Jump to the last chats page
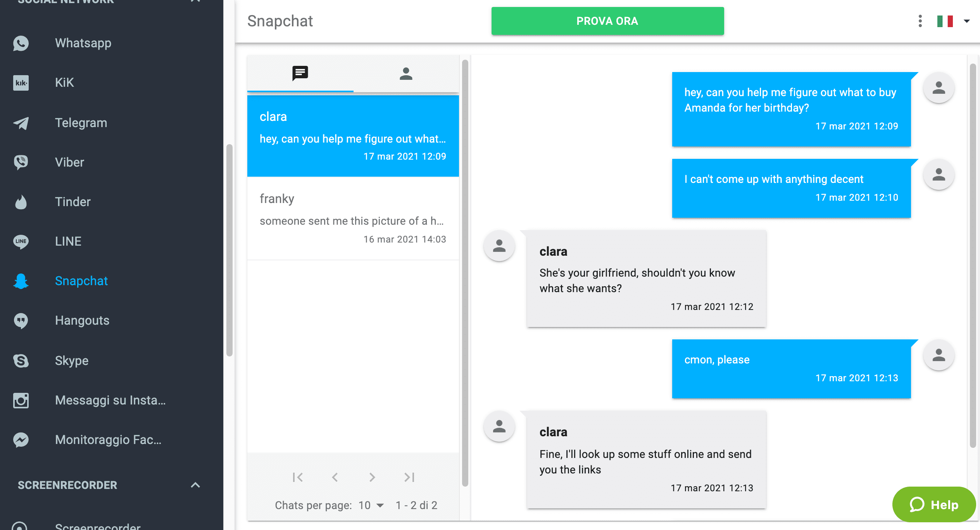This screenshot has width=980, height=530. pyautogui.click(x=409, y=477)
